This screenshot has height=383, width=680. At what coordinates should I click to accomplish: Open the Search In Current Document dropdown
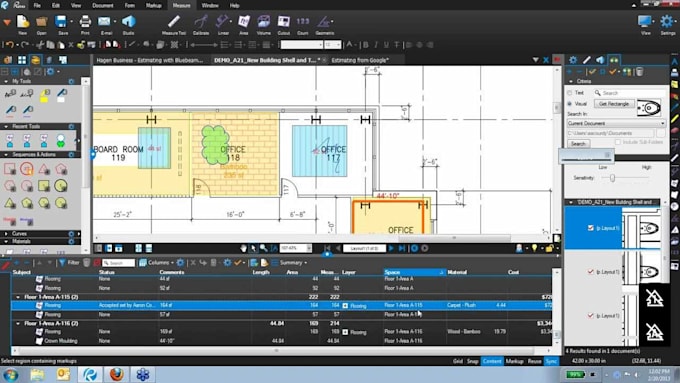(616, 124)
